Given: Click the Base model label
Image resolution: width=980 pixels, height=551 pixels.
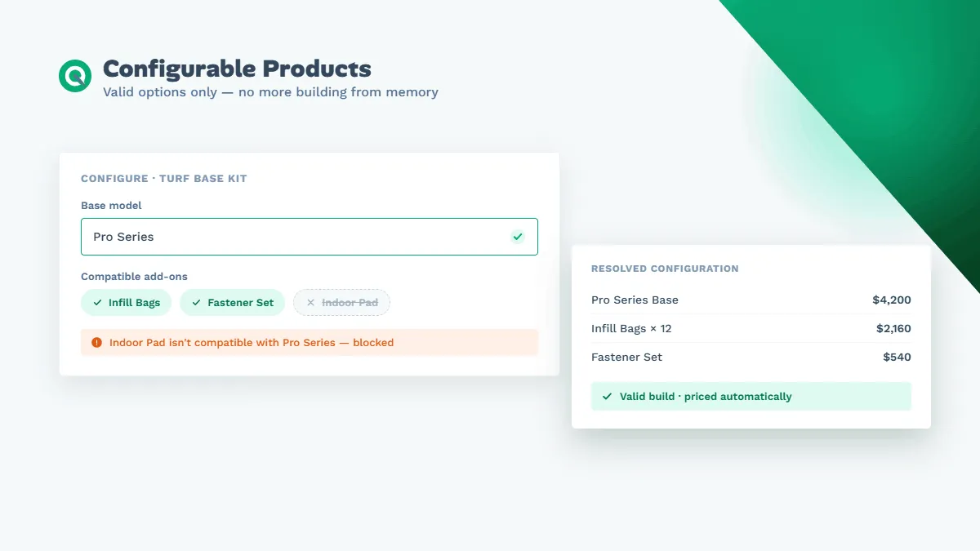Looking at the screenshot, I should click(111, 206).
